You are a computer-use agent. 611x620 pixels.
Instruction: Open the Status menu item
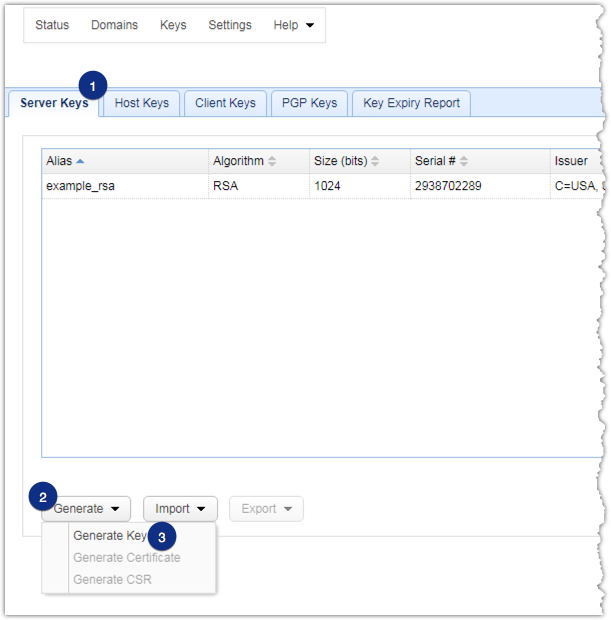pyautogui.click(x=52, y=25)
